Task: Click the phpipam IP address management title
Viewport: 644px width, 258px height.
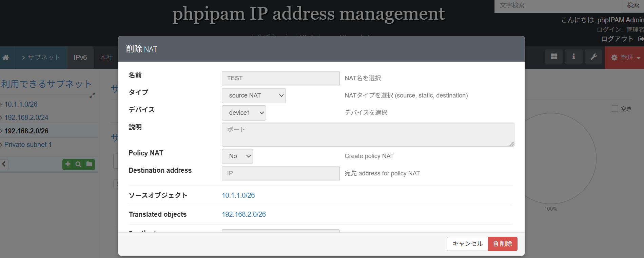Action: 309,14
